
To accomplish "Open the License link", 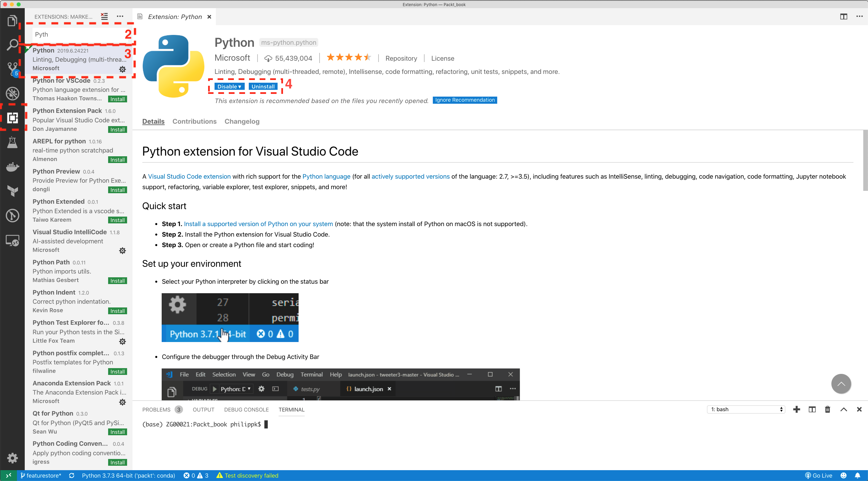I will click(443, 58).
